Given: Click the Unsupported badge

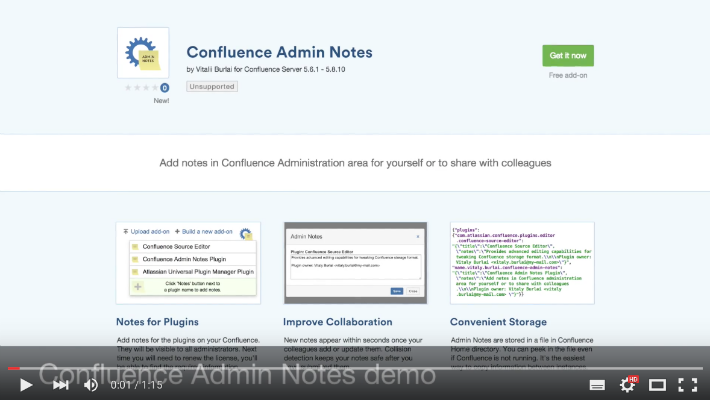Looking at the screenshot, I should [212, 87].
